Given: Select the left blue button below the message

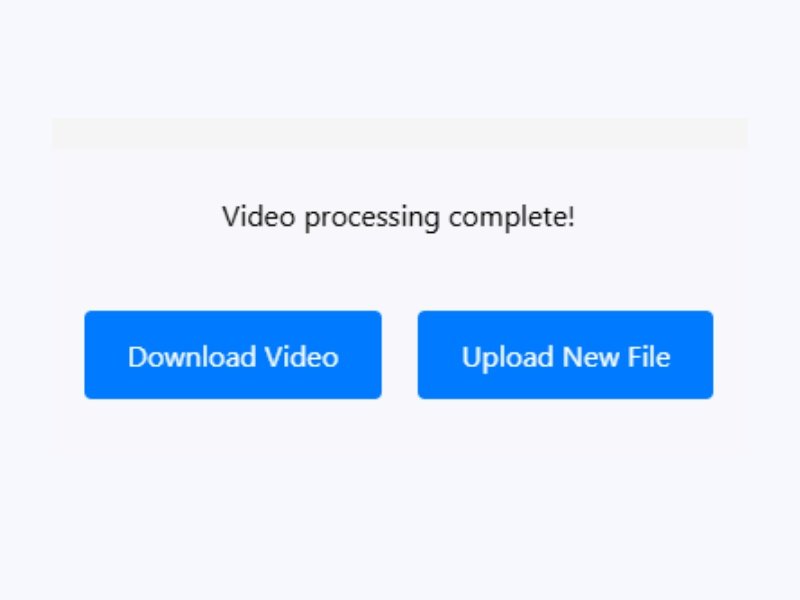Looking at the screenshot, I should point(233,355).
